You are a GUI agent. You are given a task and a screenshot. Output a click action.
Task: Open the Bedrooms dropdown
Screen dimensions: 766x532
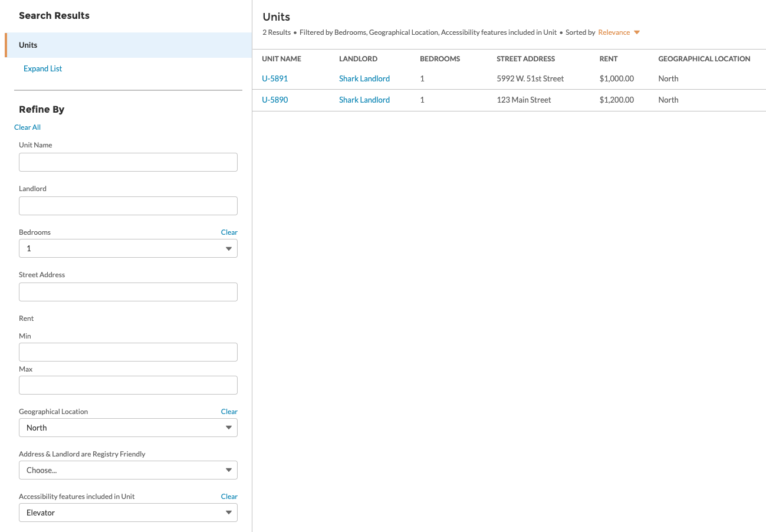pyautogui.click(x=128, y=248)
